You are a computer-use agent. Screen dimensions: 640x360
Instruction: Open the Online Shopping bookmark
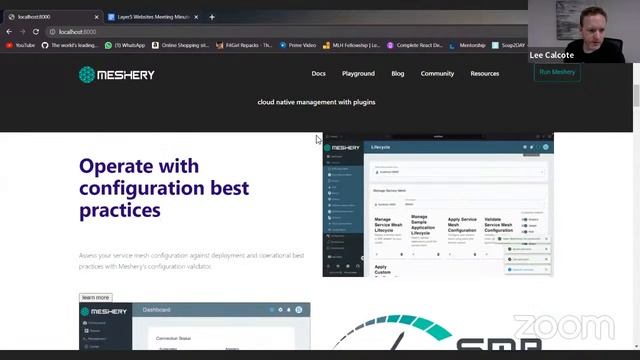click(x=180, y=45)
